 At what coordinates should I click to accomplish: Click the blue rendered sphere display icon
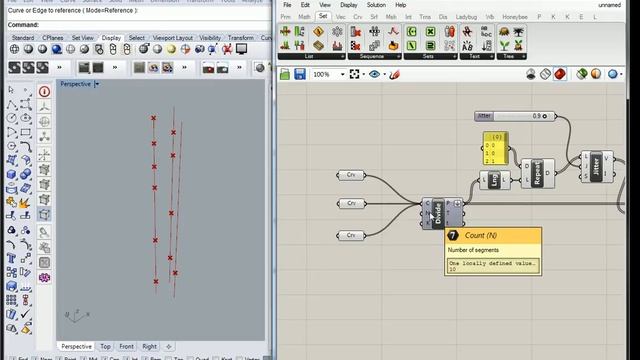tap(57, 49)
